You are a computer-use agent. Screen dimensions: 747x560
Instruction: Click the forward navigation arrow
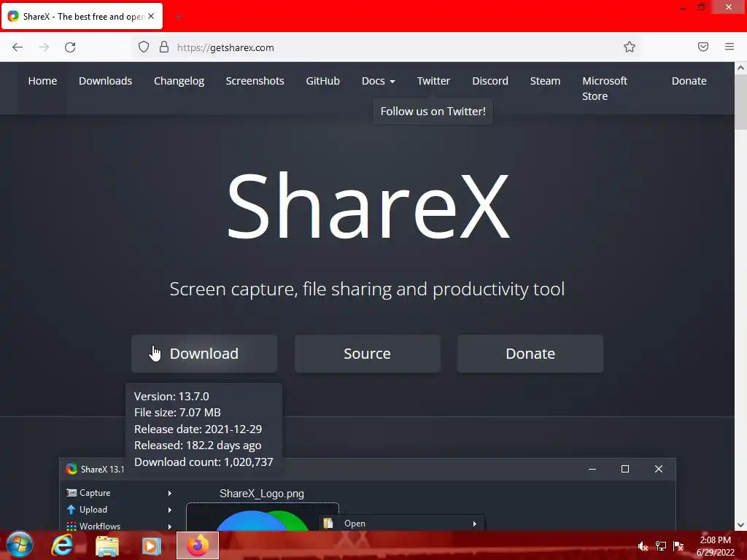tap(44, 47)
